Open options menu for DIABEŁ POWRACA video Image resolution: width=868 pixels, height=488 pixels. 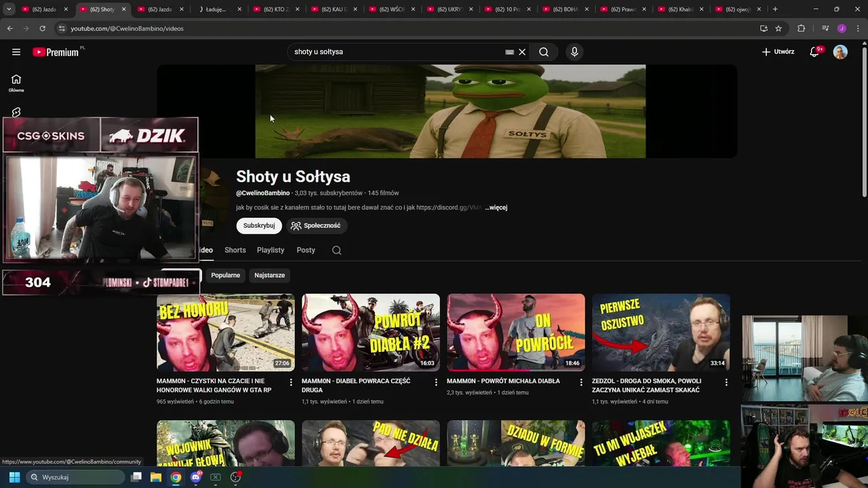click(x=436, y=383)
